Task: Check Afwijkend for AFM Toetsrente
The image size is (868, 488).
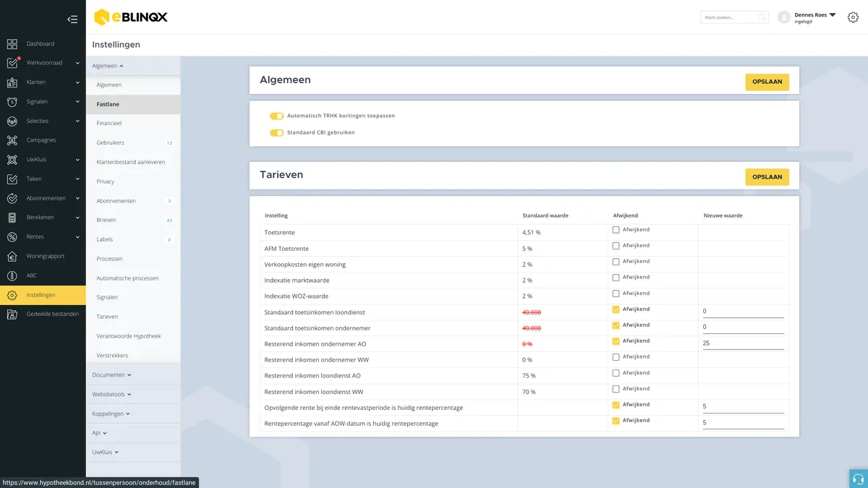Action: (616, 246)
